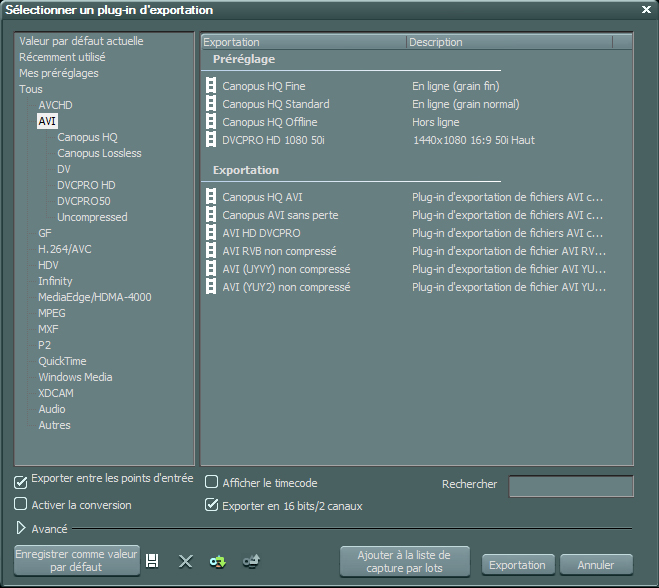The image size is (659, 588).
Task: Select AVCHD in the format tree
Action: 55,105
